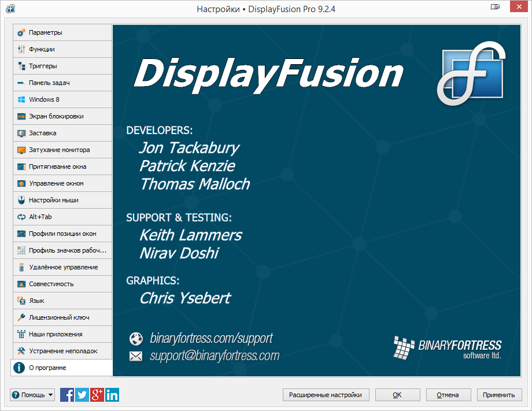
Task: Click the support@binaryfortress.com email link
Action: [215, 356]
